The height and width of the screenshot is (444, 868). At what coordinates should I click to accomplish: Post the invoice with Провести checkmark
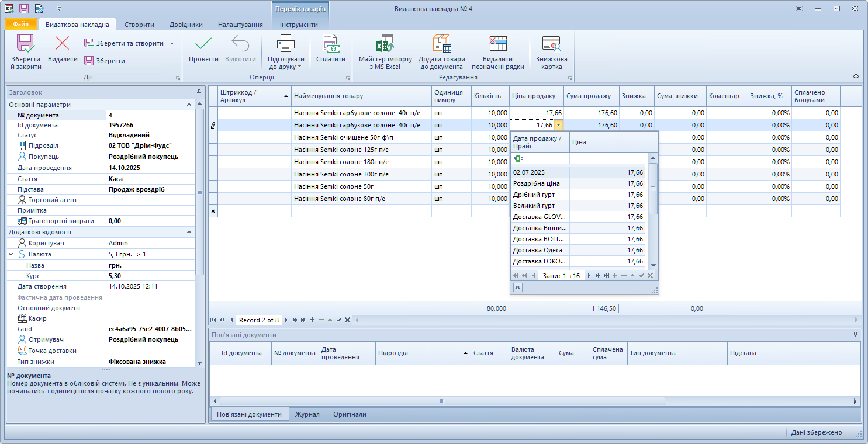pyautogui.click(x=203, y=44)
